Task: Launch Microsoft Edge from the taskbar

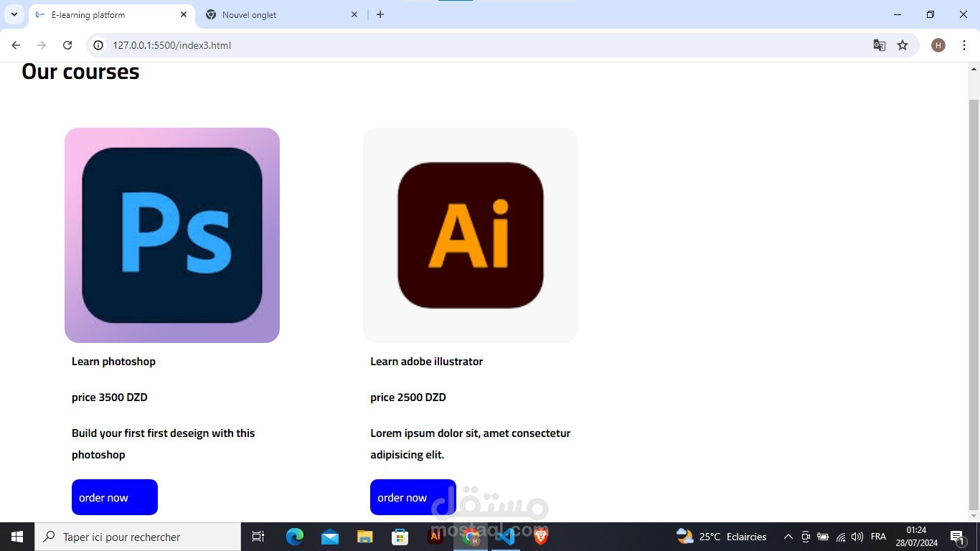Action: [295, 537]
